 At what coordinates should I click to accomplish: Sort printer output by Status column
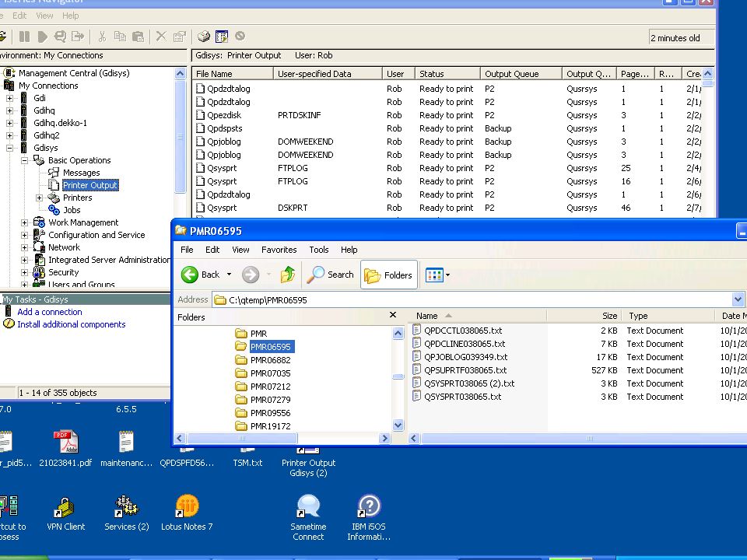[x=447, y=74]
